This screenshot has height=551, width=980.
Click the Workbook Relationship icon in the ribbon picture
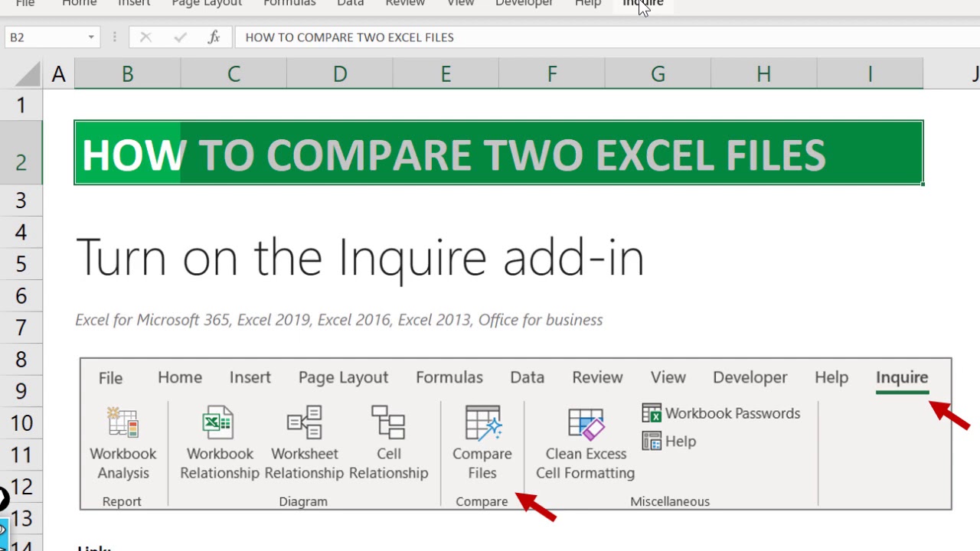pos(218,423)
